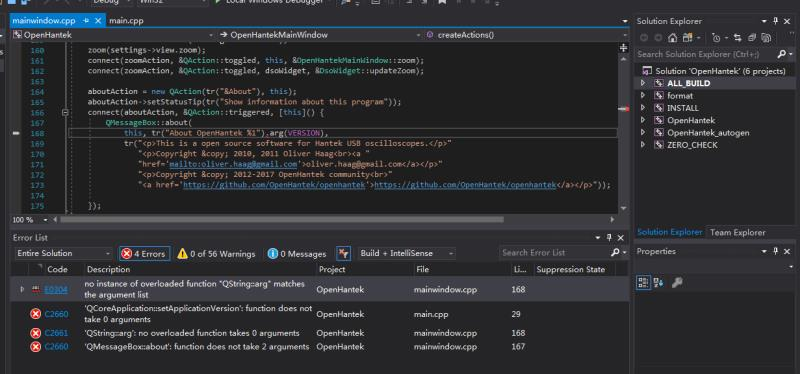This screenshot has height=374, width=800.
Task: Click Property Pages wrench icon in Properties
Action: pos(677,282)
